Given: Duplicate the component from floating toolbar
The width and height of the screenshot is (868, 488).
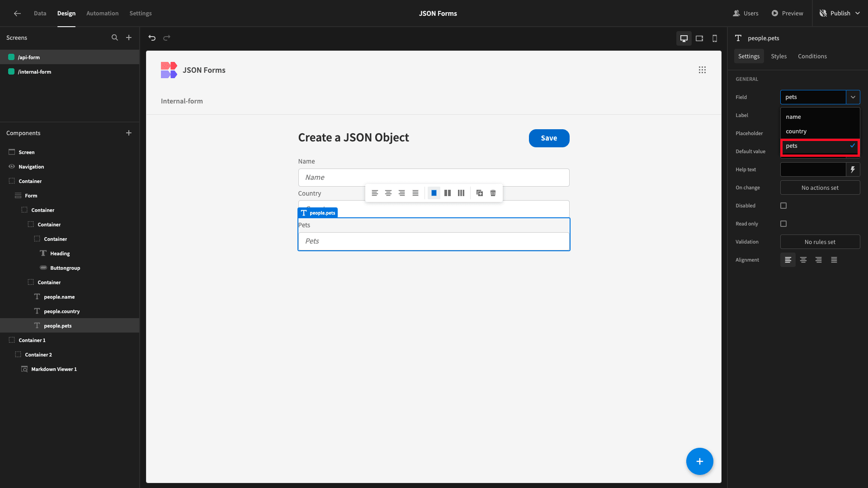Looking at the screenshot, I should coord(480,193).
